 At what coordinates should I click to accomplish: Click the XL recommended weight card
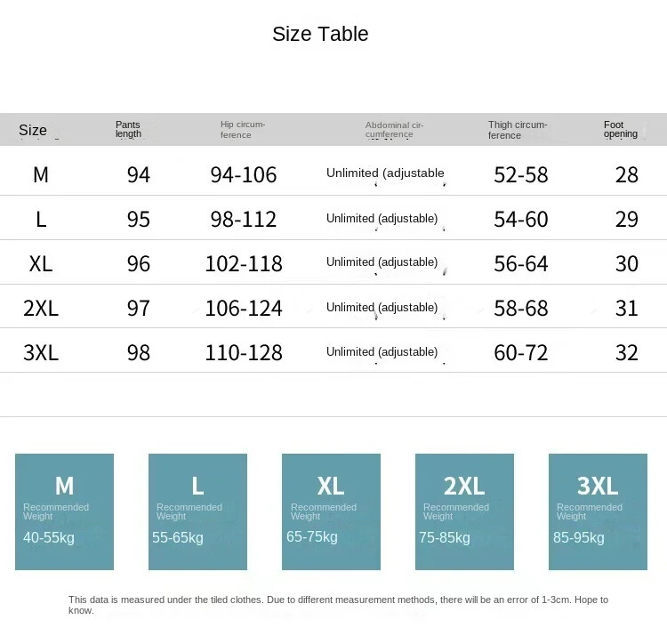331,511
